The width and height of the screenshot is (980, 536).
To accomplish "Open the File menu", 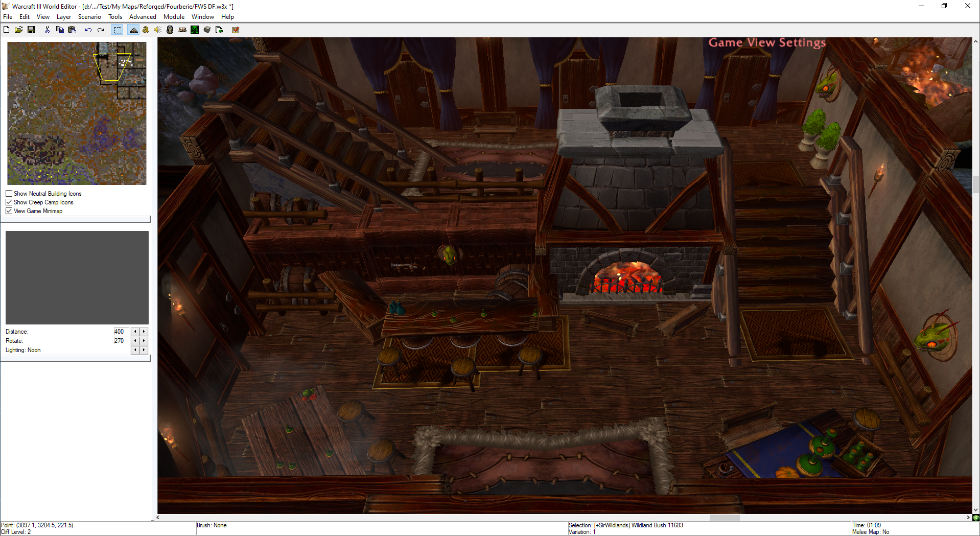I will (x=8, y=17).
